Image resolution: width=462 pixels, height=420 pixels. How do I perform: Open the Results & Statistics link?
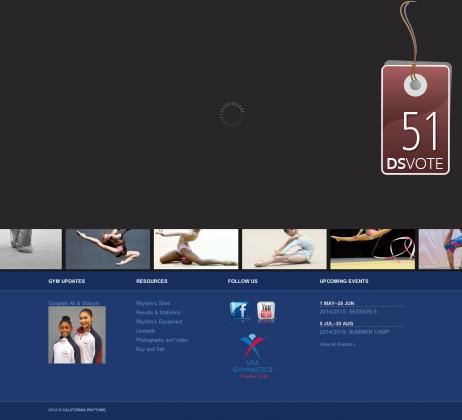pos(158,312)
